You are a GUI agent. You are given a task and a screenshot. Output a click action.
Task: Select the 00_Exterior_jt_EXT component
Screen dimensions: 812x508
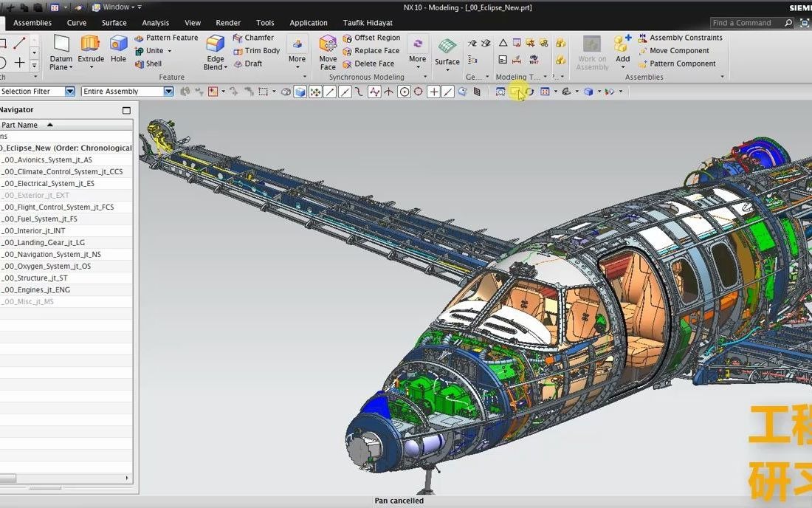pos(35,196)
